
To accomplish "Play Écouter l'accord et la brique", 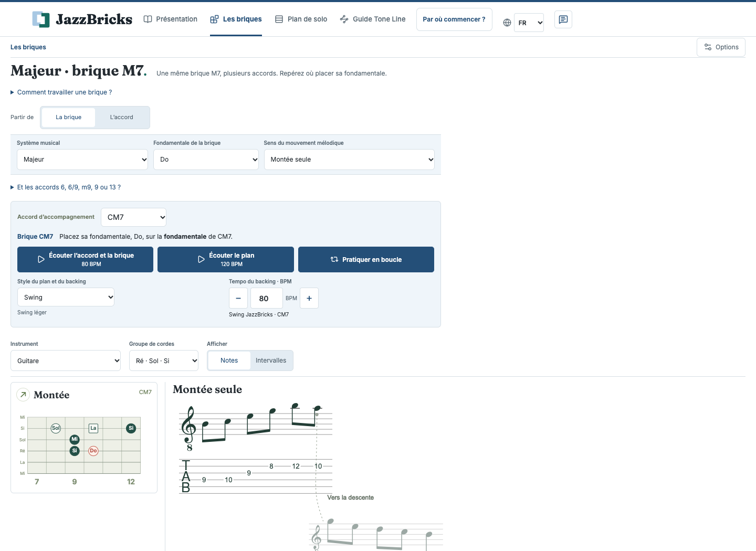I will (85, 259).
